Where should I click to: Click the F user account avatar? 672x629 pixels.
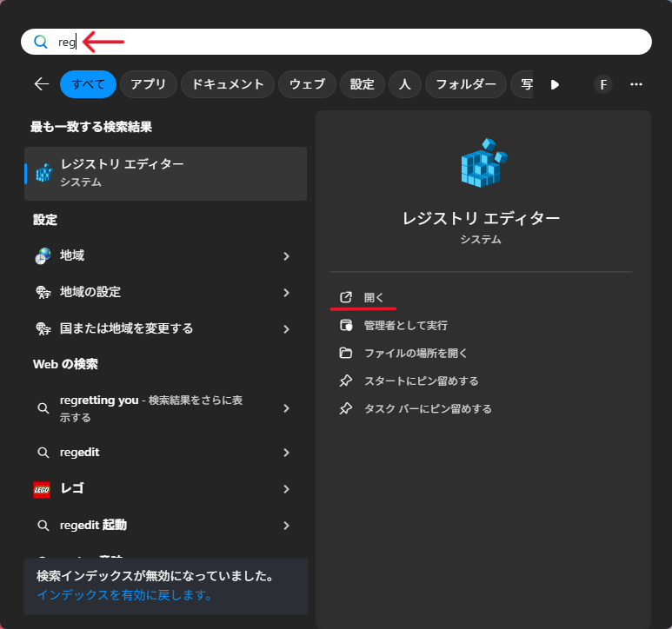pyautogui.click(x=602, y=84)
